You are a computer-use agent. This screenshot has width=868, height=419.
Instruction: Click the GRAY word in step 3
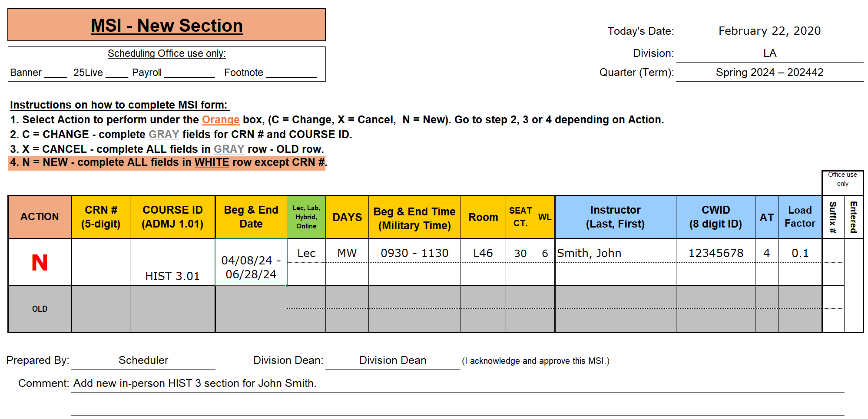[x=229, y=149]
